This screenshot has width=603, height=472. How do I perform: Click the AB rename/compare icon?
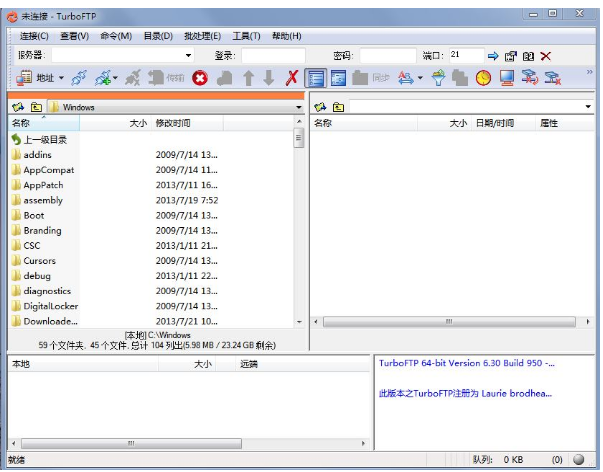click(406, 78)
